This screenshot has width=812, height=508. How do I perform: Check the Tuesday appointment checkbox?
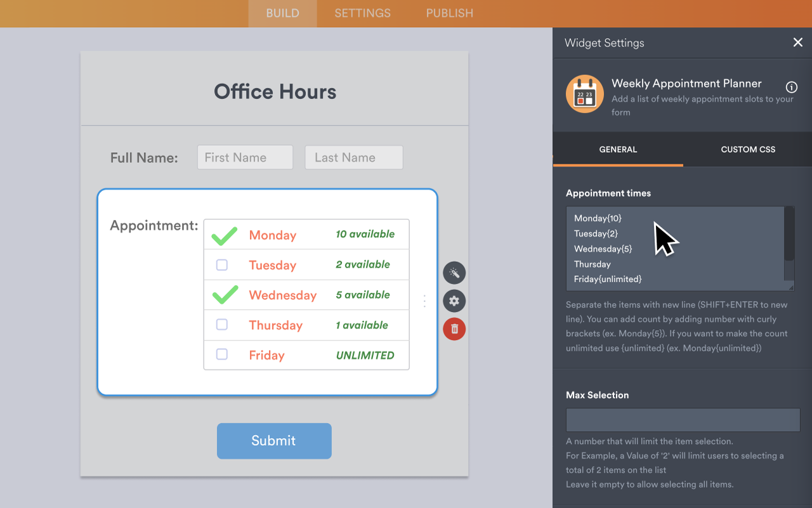pyautogui.click(x=221, y=264)
